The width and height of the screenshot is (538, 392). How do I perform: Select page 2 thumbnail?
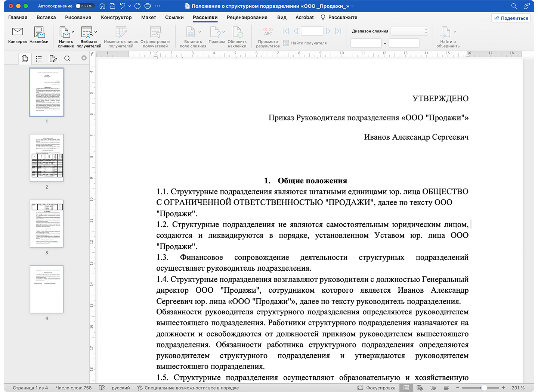pyautogui.click(x=47, y=158)
